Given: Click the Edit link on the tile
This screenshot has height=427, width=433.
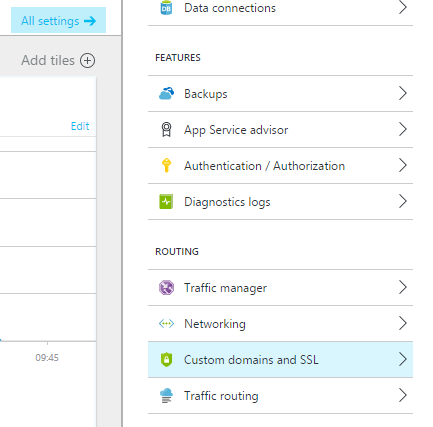Looking at the screenshot, I should point(80,126).
